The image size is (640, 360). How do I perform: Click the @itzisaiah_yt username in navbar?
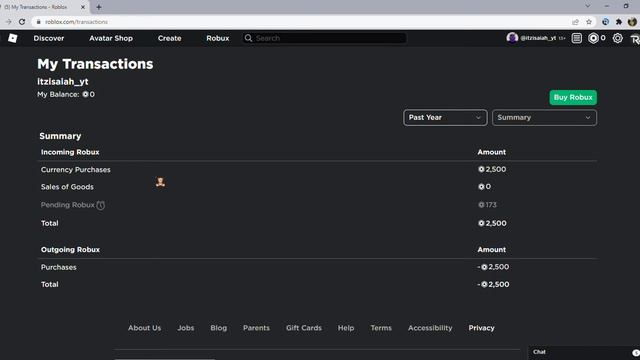point(538,38)
